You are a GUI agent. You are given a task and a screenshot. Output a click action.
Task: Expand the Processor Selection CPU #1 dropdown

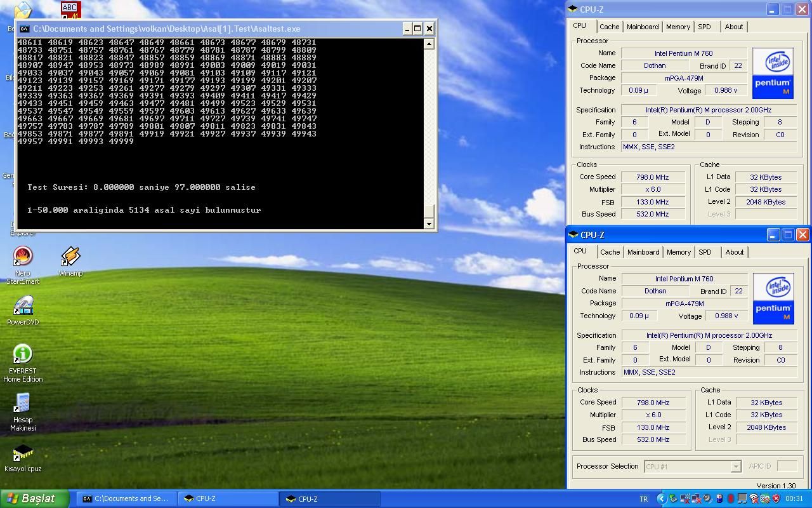(735, 467)
